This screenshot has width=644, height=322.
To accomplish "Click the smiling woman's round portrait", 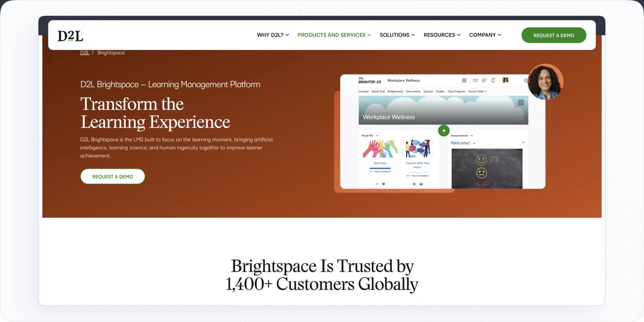I will [x=545, y=82].
